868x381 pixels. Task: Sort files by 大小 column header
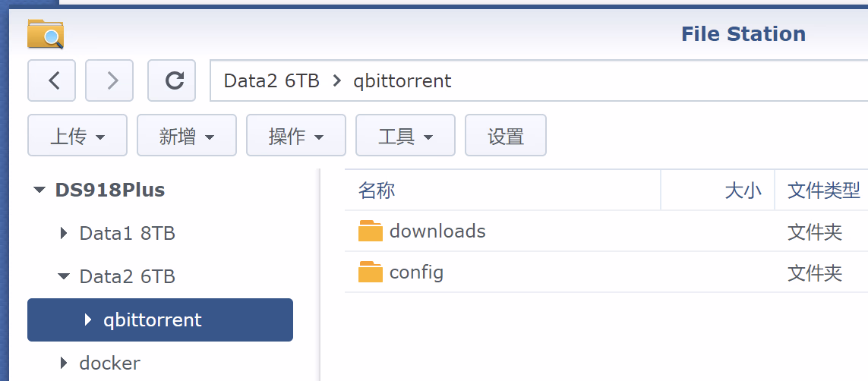(743, 190)
